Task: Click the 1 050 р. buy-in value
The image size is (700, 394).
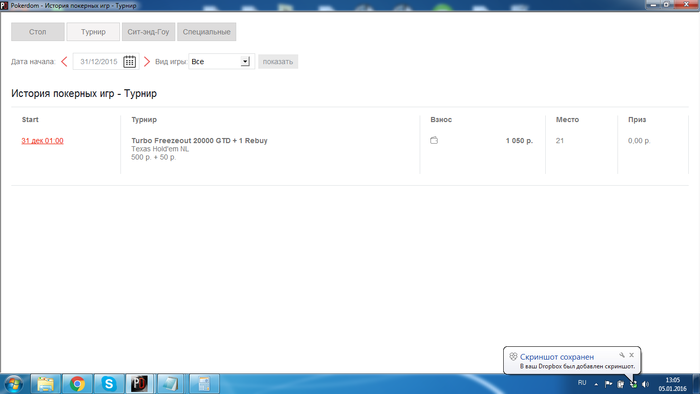Action: point(519,141)
